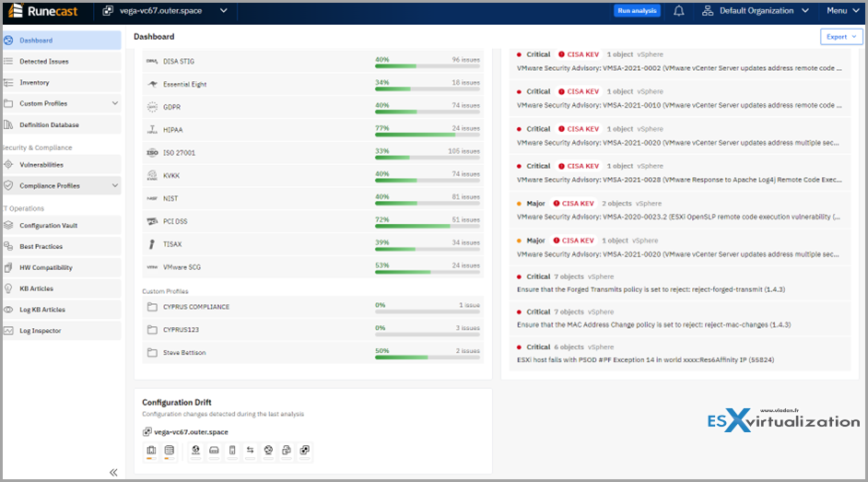Click Essential Eight profile icon
The image size is (868, 482).
pyautogui.click(x=152, y=84)
